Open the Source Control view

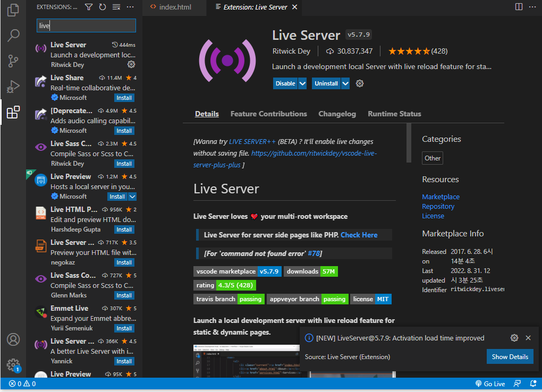(13, 61)
